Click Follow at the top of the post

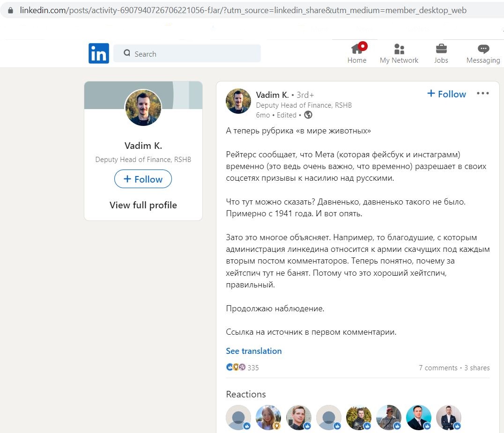point(446,94)
